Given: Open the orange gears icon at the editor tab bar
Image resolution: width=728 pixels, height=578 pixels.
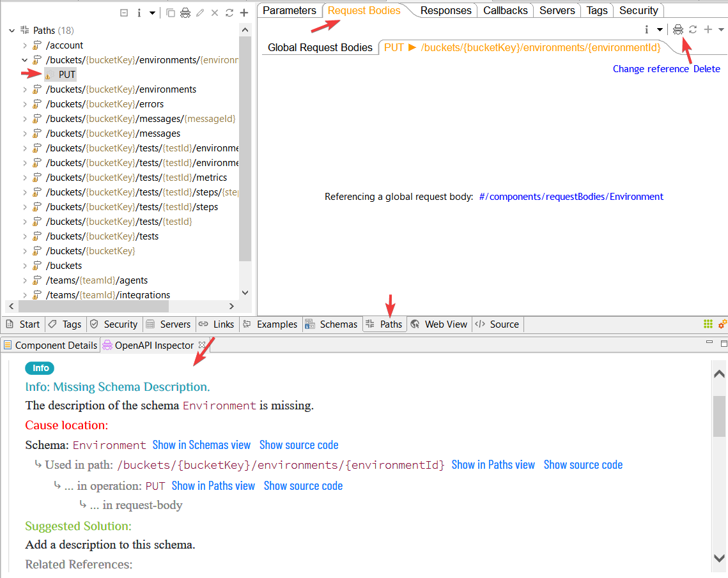Looking at the screenshot, I should pos(723,324).
